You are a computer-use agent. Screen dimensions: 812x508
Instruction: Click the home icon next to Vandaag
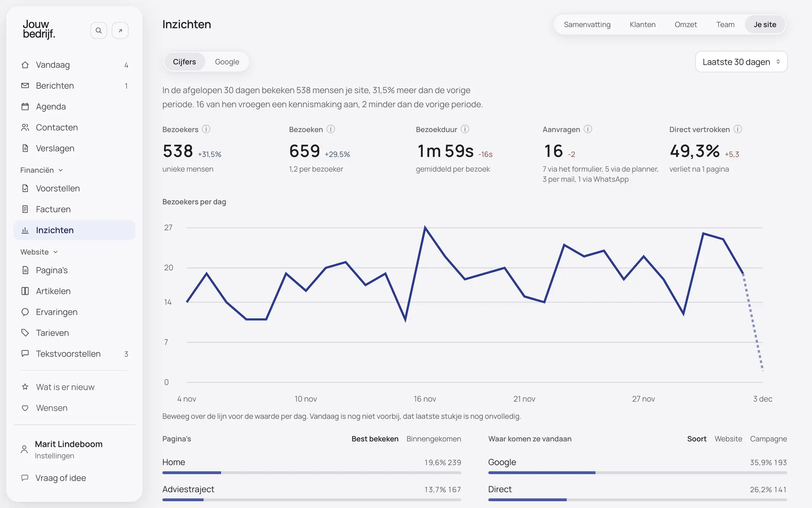[25, 65]
